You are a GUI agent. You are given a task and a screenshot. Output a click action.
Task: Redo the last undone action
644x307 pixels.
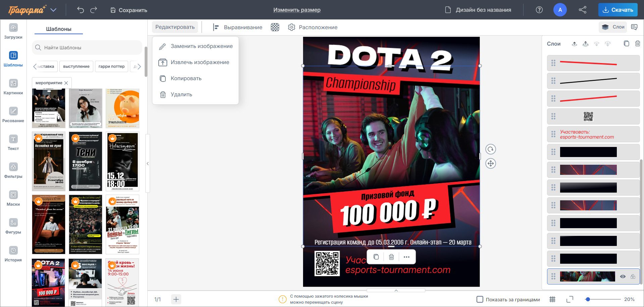tap(94, 10)
